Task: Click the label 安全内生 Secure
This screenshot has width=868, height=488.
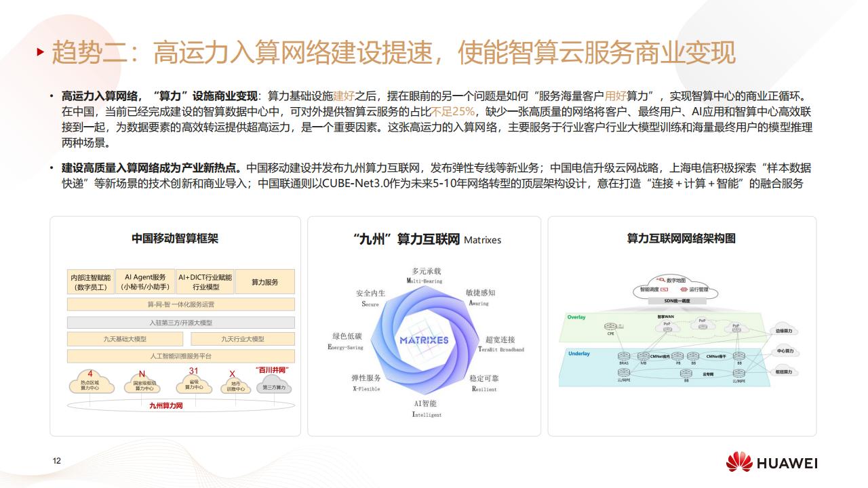Action: point(370,298)
